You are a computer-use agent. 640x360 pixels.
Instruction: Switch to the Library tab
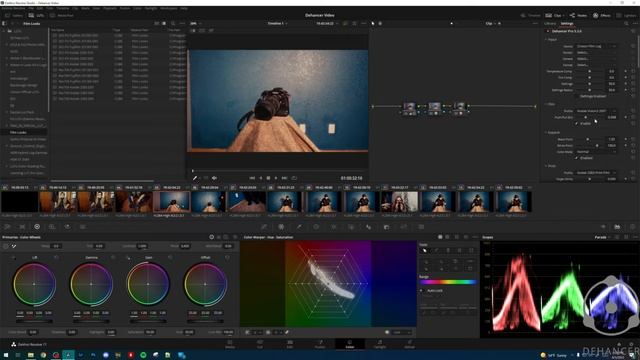[x=550, y=24]
